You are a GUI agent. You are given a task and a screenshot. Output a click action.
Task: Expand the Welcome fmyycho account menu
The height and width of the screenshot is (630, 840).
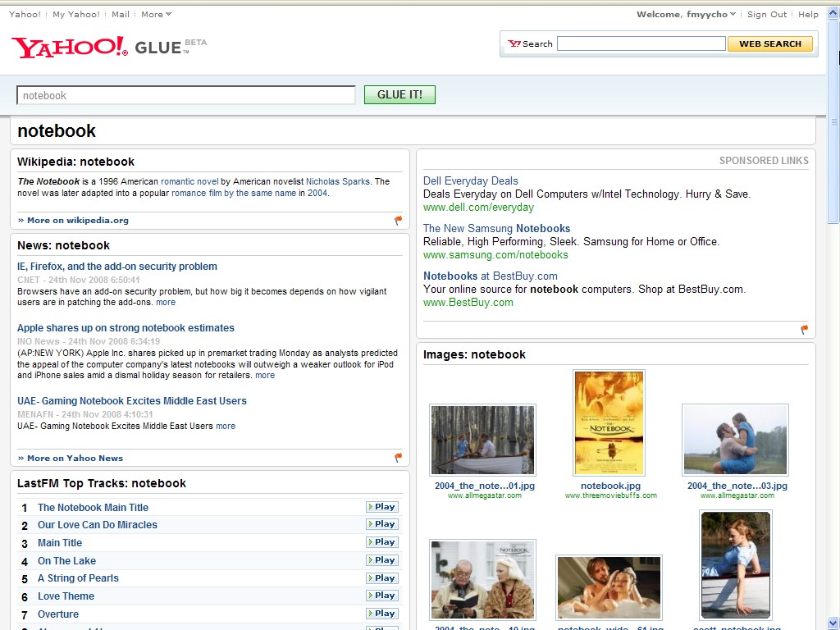pos(686,15)
